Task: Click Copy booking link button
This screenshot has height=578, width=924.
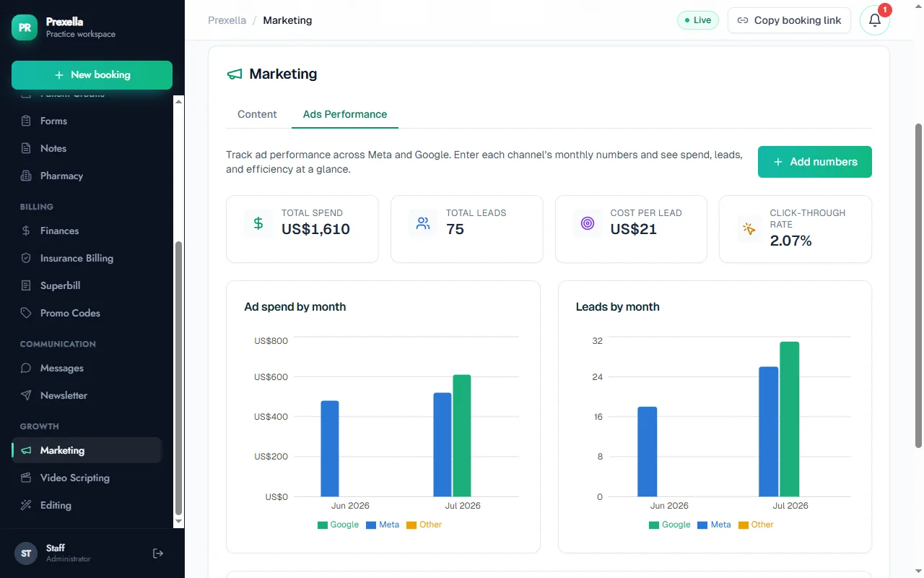Action: pos(789,20)
